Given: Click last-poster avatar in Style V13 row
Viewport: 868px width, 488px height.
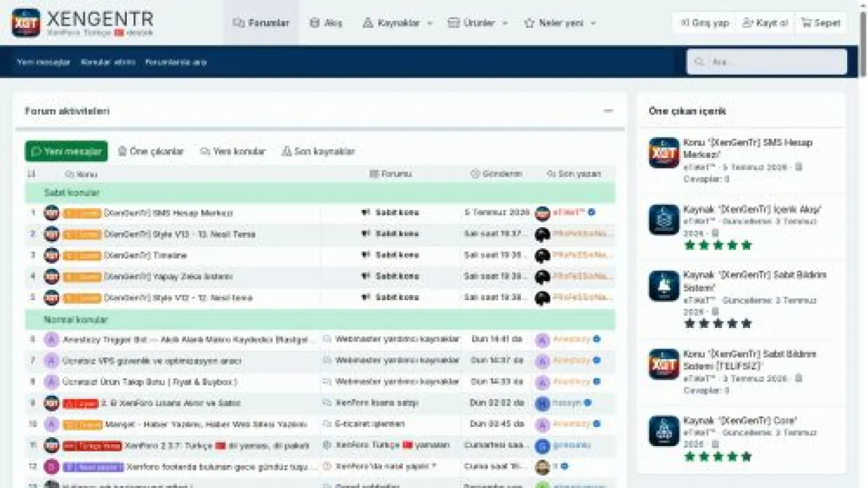Looking at the screenshot, I should pyautogui.click(x=542, y=234).
